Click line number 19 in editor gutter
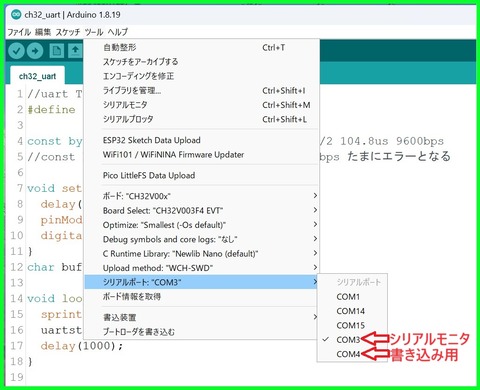This screenshot has height=390, width=480. pyautogui.click(x=17, y=377)
